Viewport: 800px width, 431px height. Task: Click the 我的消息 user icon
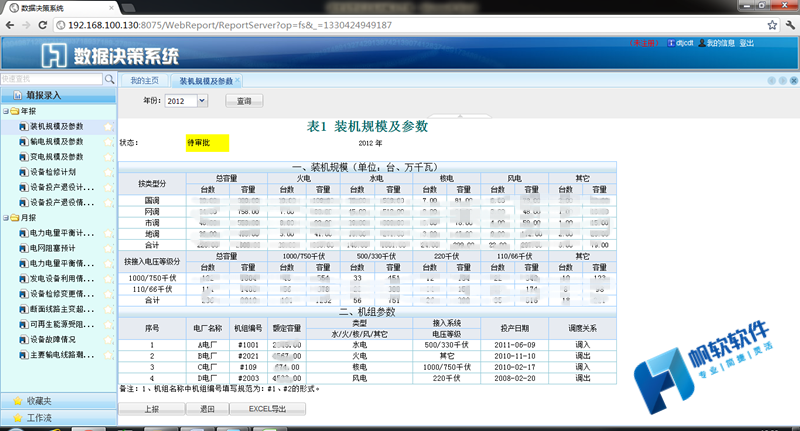[x=702, y=43]
